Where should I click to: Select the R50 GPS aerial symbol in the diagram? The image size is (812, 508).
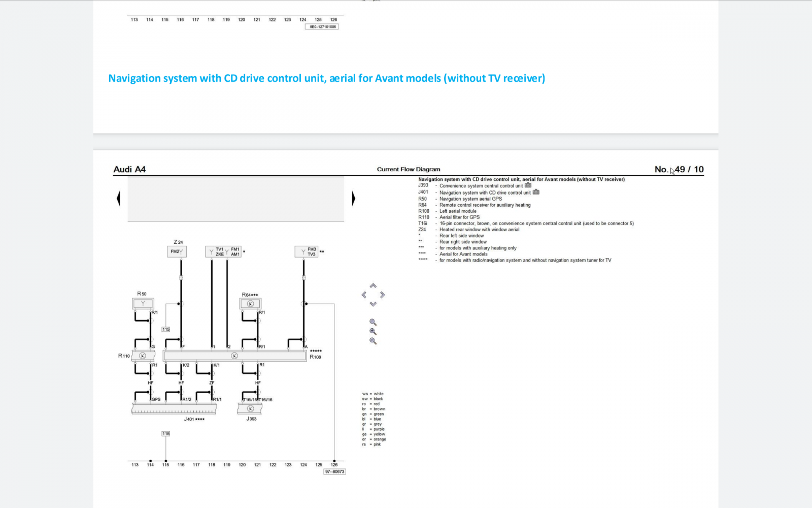coord(143,304)
